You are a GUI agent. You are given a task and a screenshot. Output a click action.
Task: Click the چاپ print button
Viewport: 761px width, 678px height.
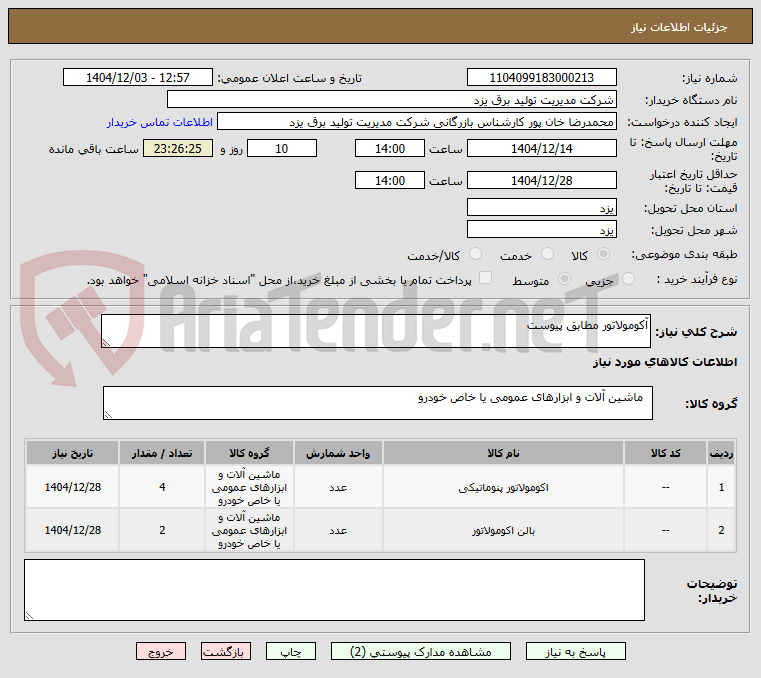pyautogui.click(x=291, y=651)
